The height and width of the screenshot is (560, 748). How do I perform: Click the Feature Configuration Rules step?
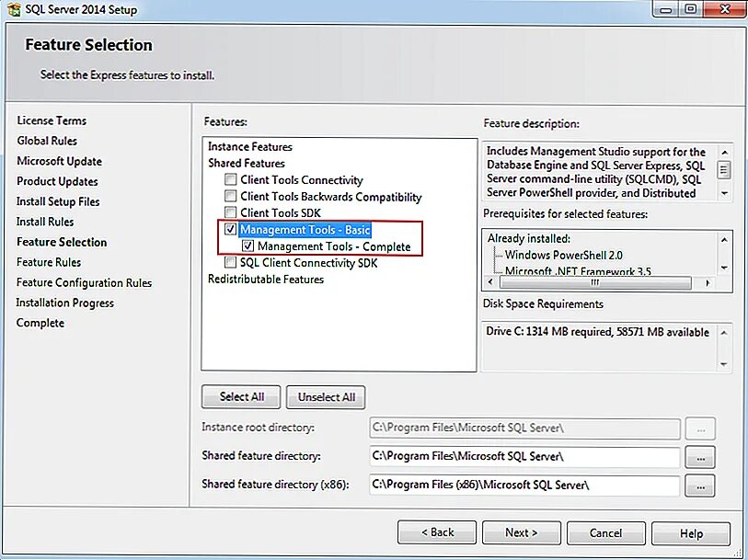(x=84, y=282)
